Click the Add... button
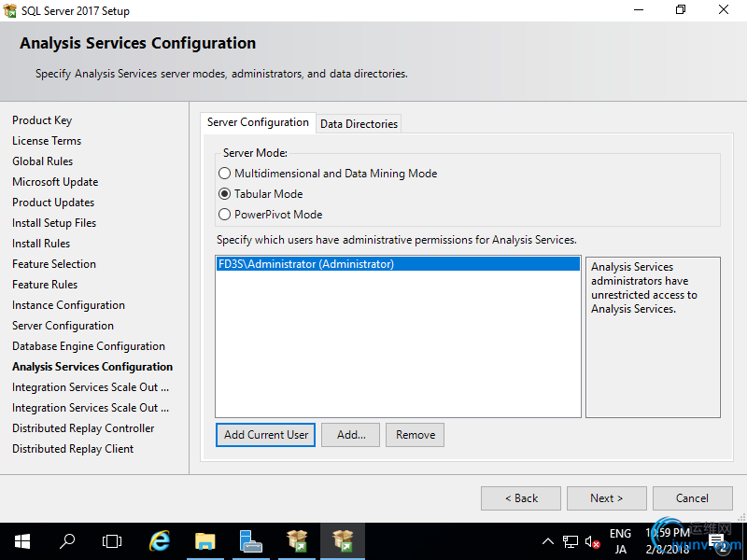This screenshot has width=747, height=560. coord(351,435)
